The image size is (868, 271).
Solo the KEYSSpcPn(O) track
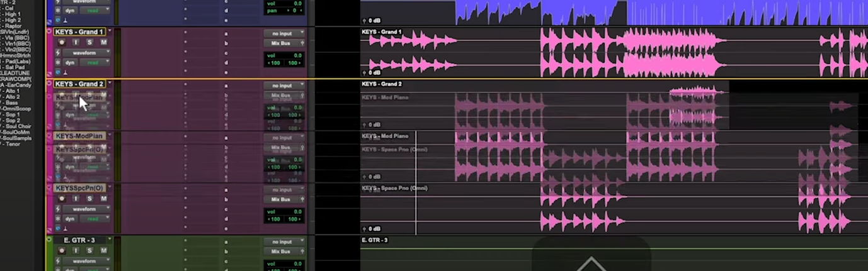click(x=89, y=199)
